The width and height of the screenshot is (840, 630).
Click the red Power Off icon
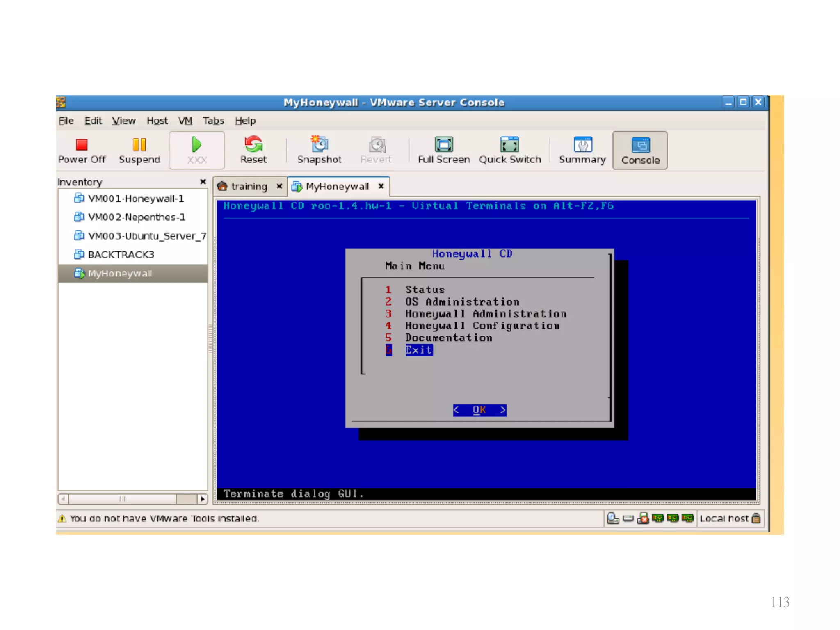(x=82, y=145)
